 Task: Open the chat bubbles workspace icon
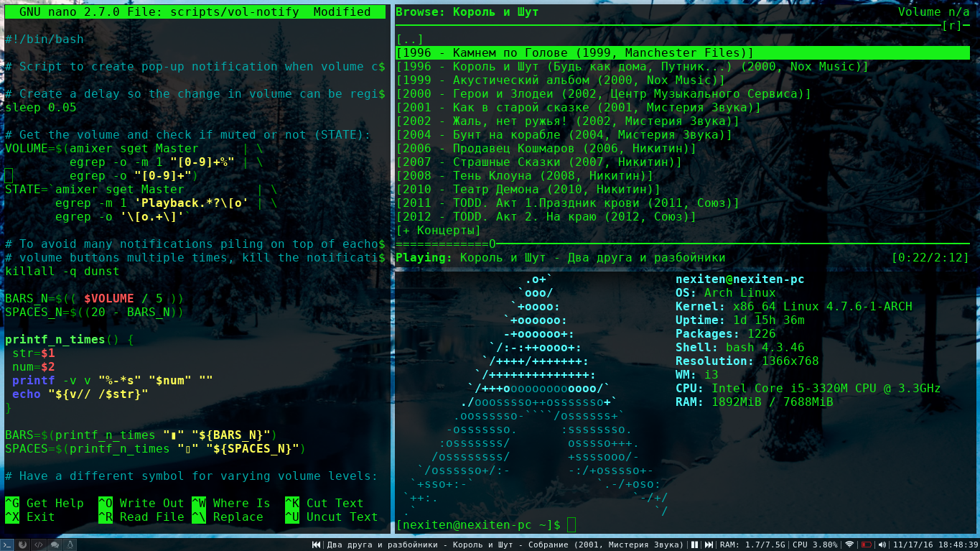(55, 545)
